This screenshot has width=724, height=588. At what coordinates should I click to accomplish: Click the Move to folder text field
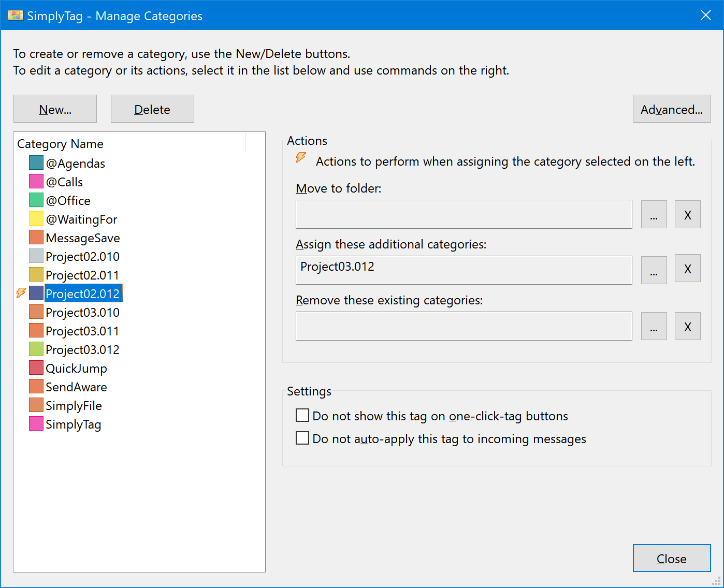click(464, 214)
